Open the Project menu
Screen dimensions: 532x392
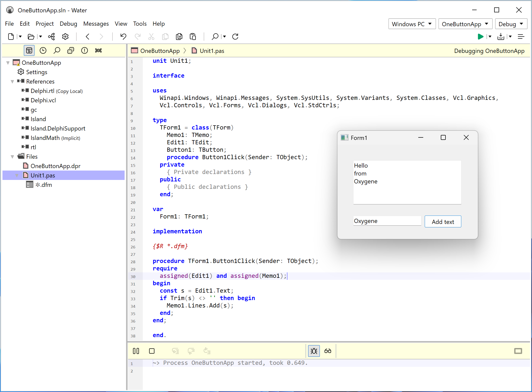click(x=44, y=24)
